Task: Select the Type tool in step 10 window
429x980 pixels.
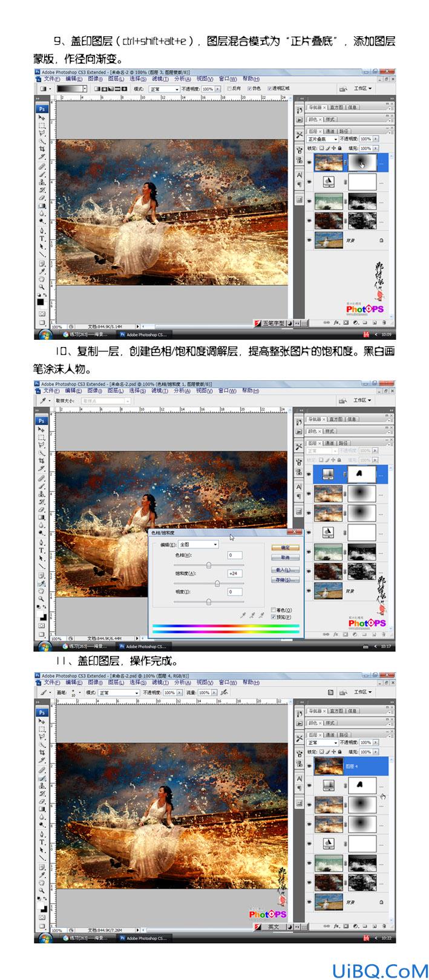Action: pos(41,550)
